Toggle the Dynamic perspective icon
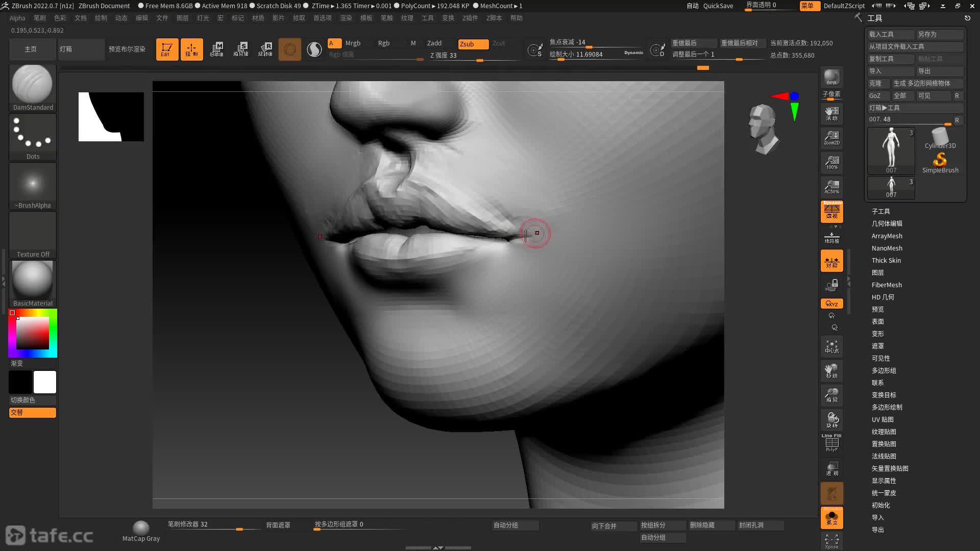980x551 pixels. click(831, 211)
